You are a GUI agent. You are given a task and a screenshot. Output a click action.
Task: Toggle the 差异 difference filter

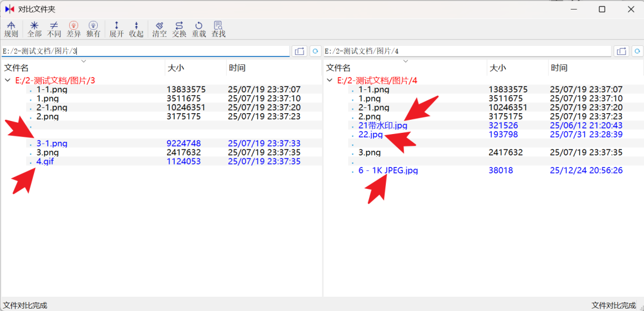[x=74, y=30]
